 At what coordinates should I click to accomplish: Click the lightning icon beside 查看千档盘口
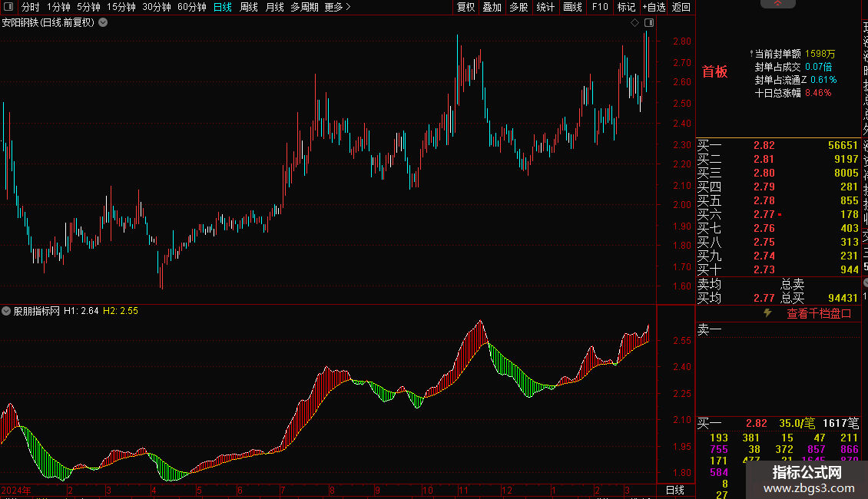[767, 313]
